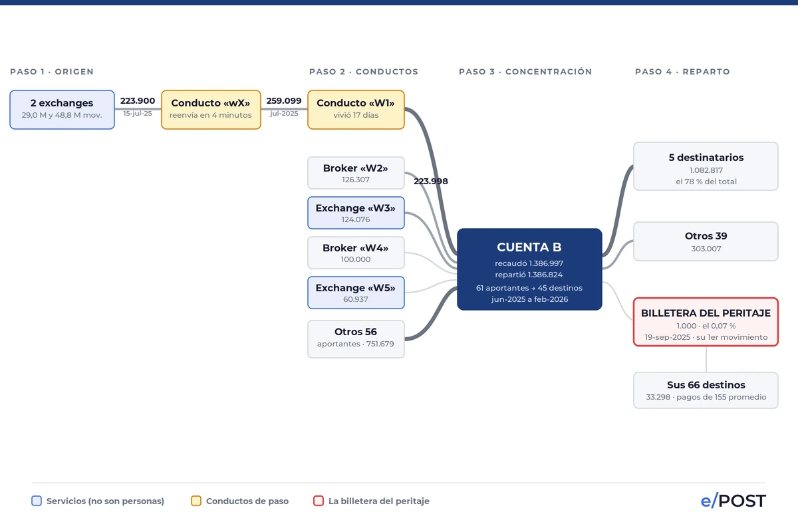Click the 'Sus 66 destinos' node
798x532 pixels.
click(x=706, y=390)
